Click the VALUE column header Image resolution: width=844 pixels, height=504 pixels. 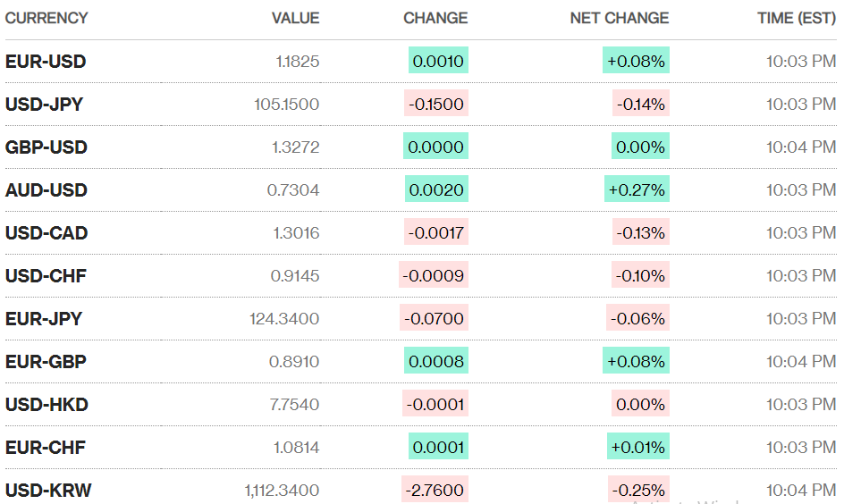[295, 18]
